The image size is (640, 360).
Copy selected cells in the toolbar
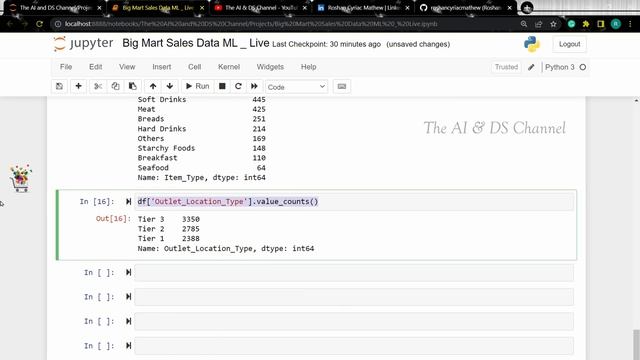coord(116,86)
